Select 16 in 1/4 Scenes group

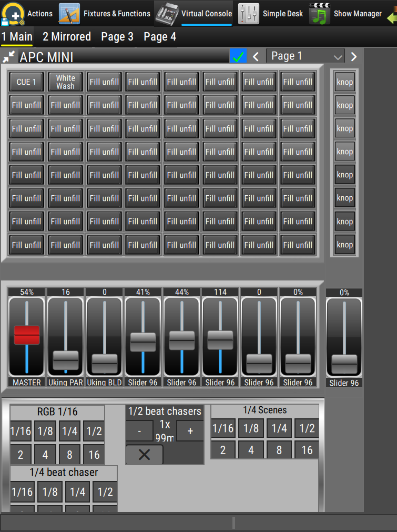307,450
